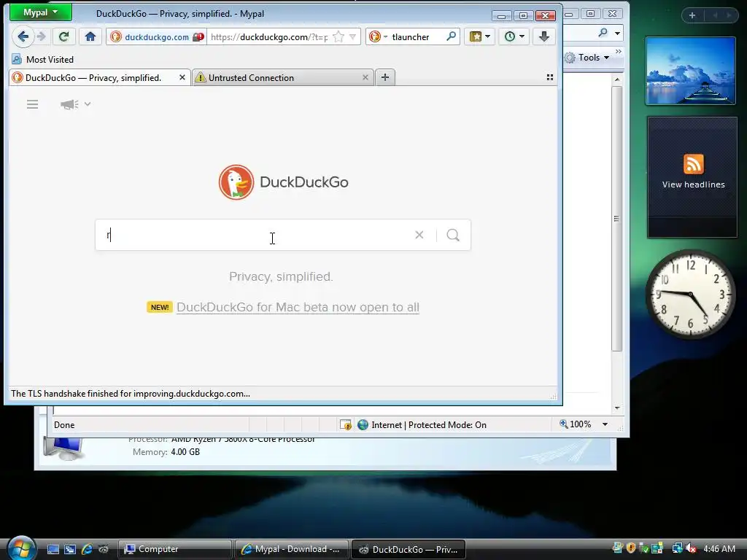Expand the toolbar overflow chevrons in Internet Explorer
The height and width of the screenshot is (560, 747).
coord(619,52)
